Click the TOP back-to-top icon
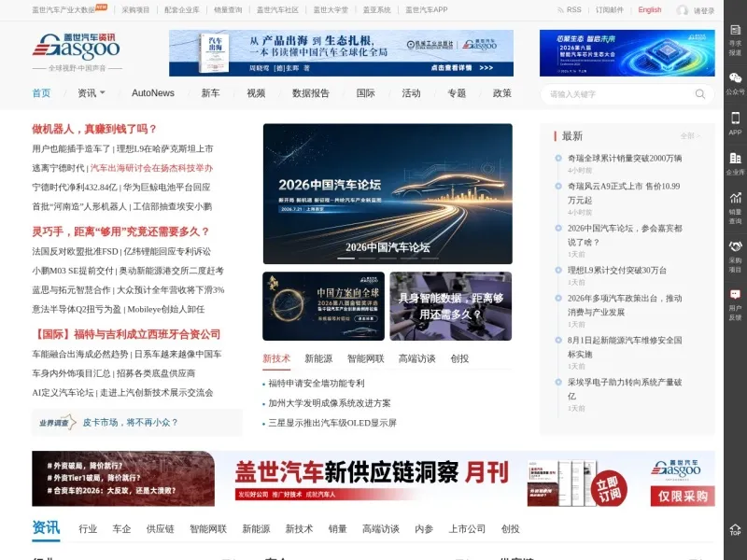Viewport: 747px width, 560px height. 735,529
